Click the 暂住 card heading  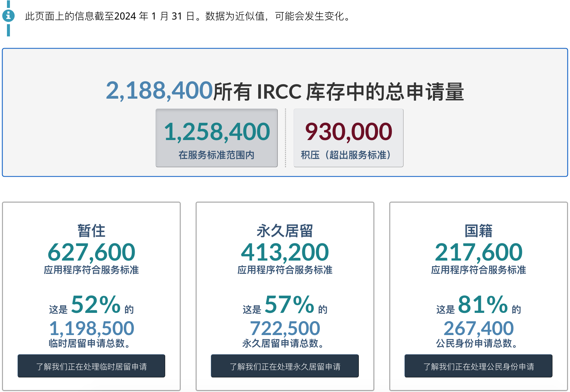tap(91, 231)
